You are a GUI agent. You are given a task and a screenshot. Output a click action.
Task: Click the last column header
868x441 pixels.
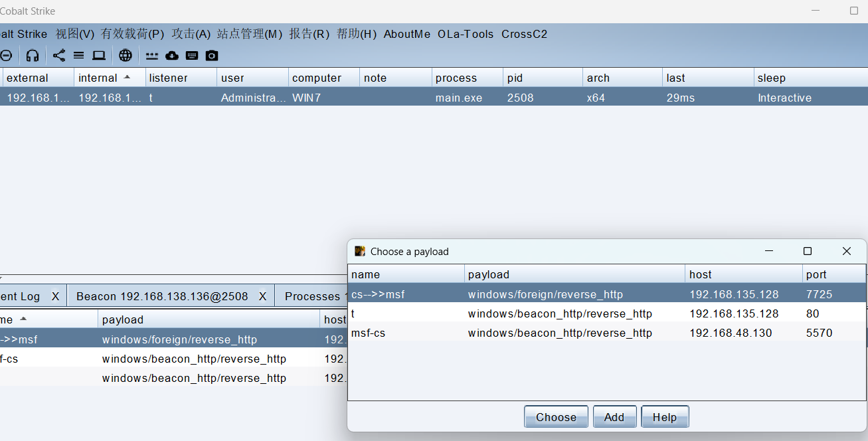709,78
